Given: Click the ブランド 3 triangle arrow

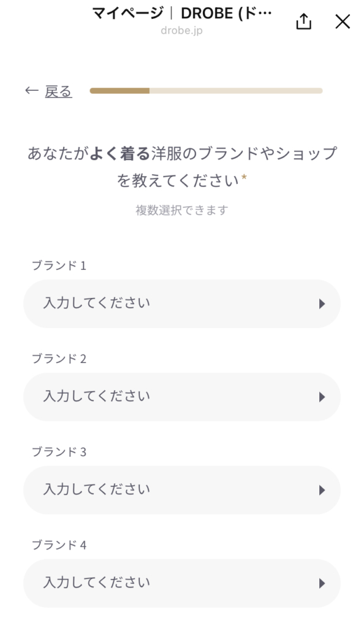Looking at the screenshot, I should coord(322,490).
